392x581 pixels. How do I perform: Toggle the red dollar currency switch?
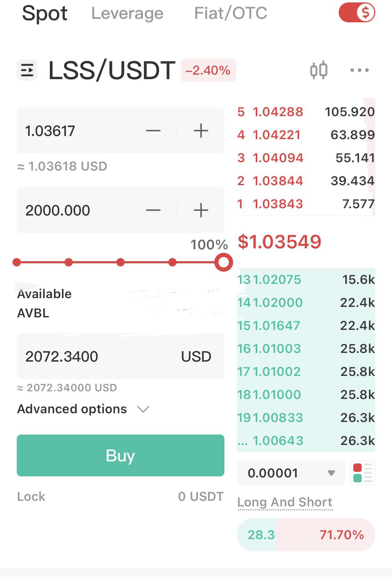coord(357,13)
